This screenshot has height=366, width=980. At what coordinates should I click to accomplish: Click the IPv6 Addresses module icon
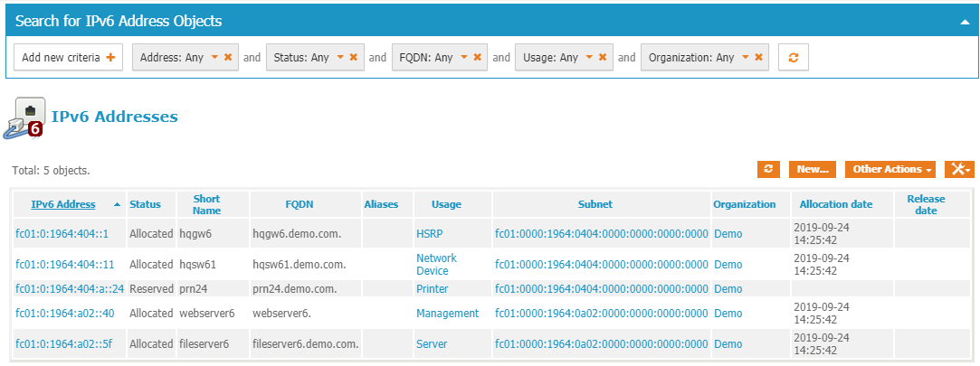point(25,117)
